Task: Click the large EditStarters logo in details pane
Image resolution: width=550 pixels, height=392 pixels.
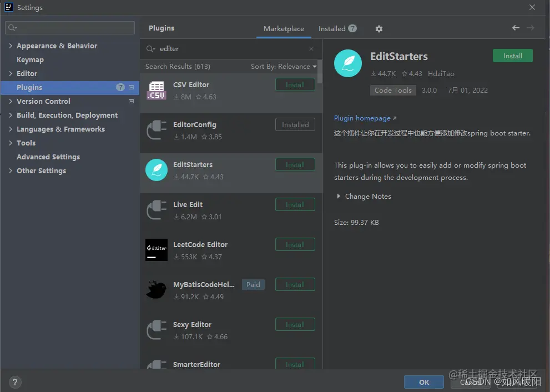Action: [348, 63]
